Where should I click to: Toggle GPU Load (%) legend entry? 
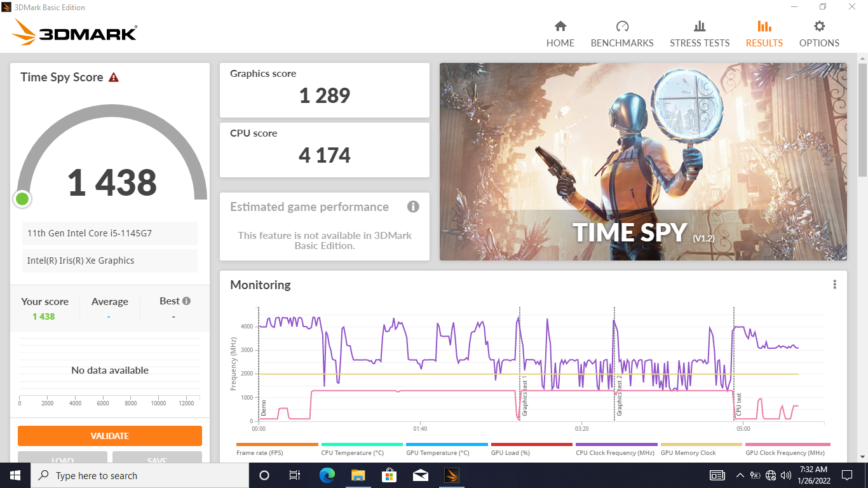[532, 449]
